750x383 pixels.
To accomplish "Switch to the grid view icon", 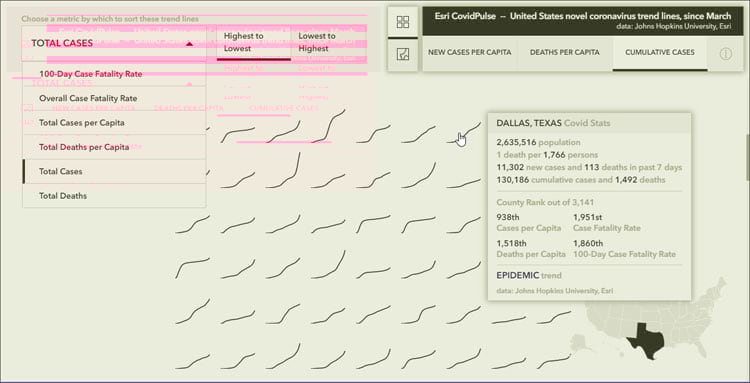I will 403,22.
